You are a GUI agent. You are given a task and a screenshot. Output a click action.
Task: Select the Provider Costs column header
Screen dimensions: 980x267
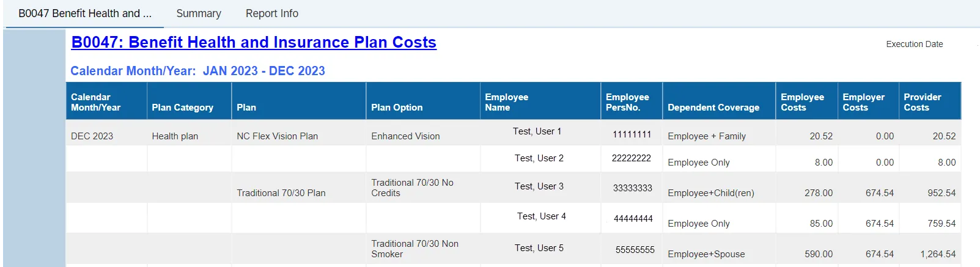tap(923, 102)
